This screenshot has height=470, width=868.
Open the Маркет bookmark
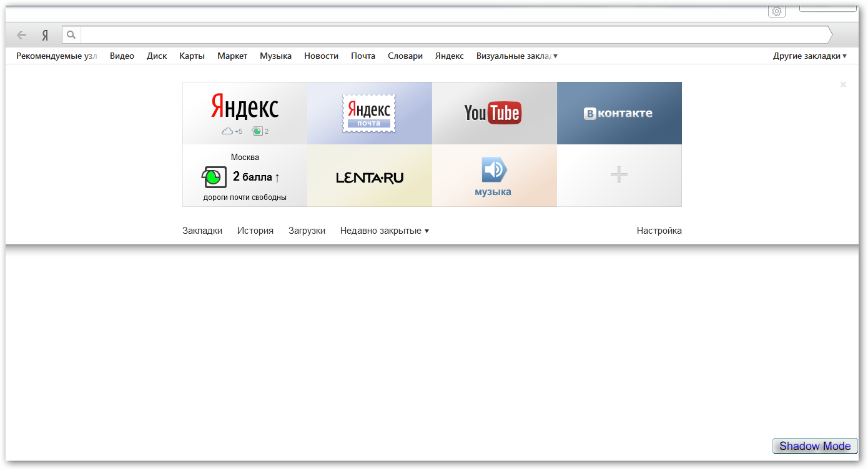coord(232,56)
